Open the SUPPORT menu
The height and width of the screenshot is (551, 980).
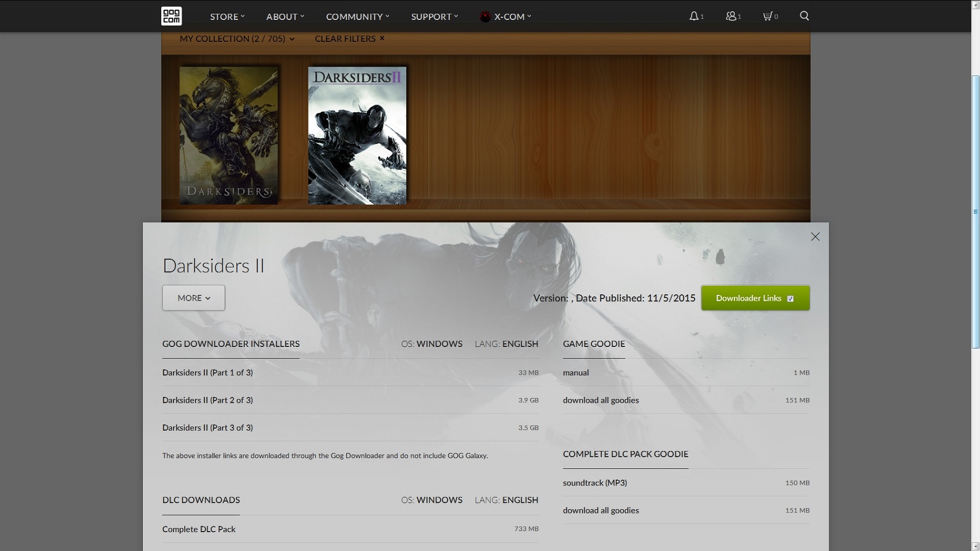pos(435,17)
